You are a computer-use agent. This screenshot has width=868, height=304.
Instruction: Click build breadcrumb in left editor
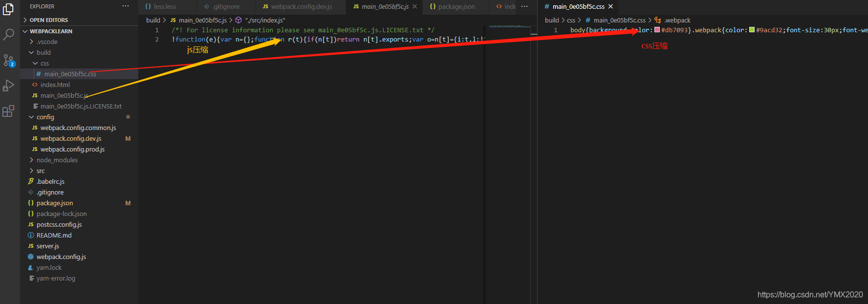click(153, 20)
